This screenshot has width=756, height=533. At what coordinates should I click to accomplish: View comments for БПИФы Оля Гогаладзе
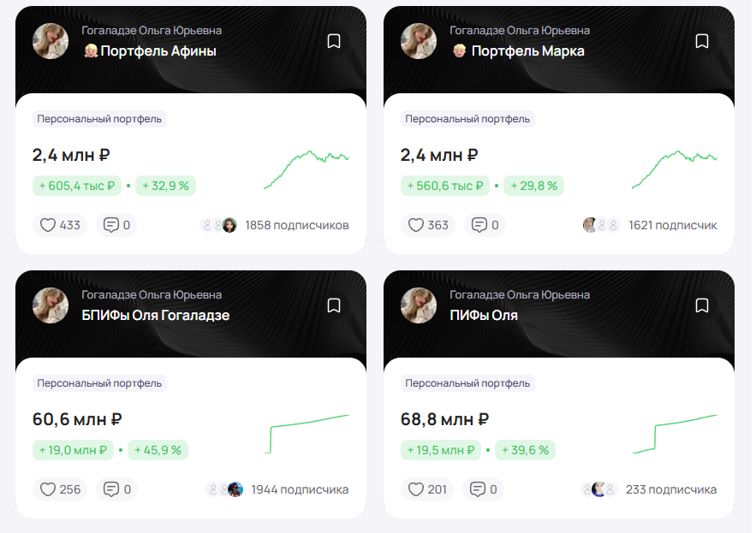point(116,489)
